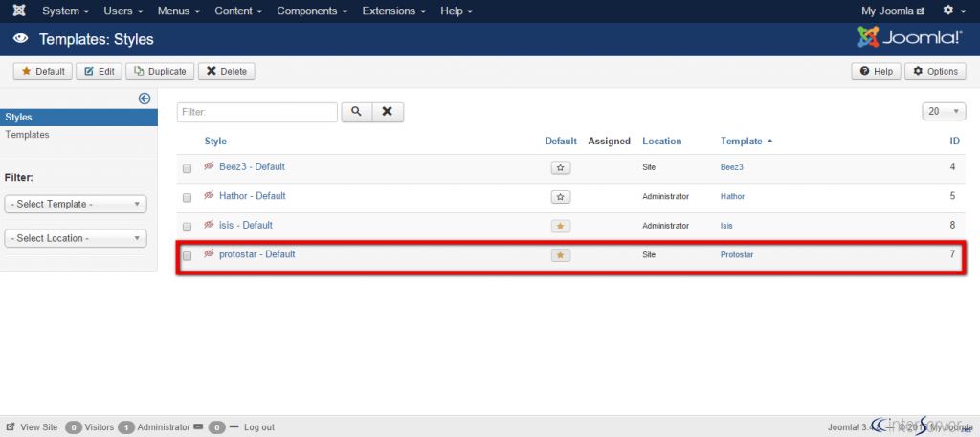
Task: Open the Protostar template link
Action: click(737, 254)
